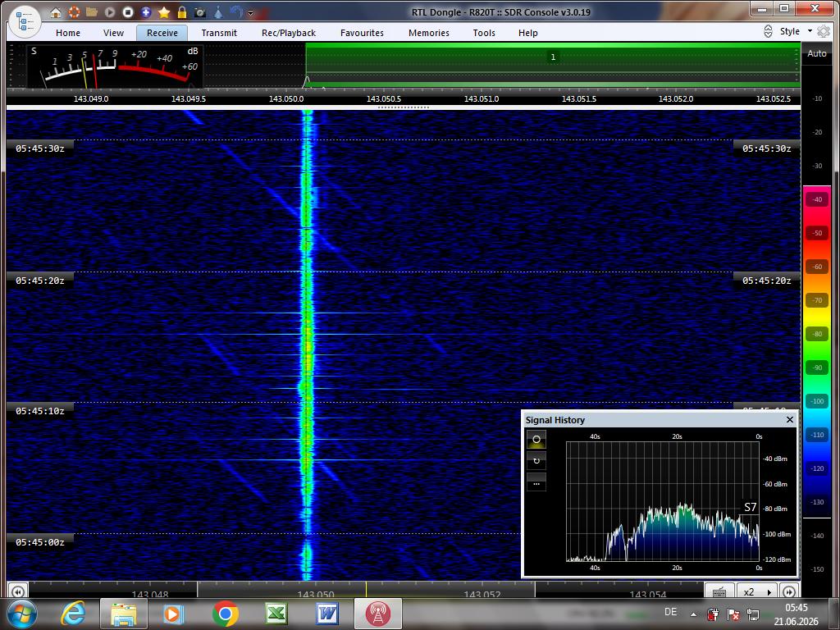Screen dimensions: 840x630
Task: Open the Home ribbon tab
Action: pos(68,33)
